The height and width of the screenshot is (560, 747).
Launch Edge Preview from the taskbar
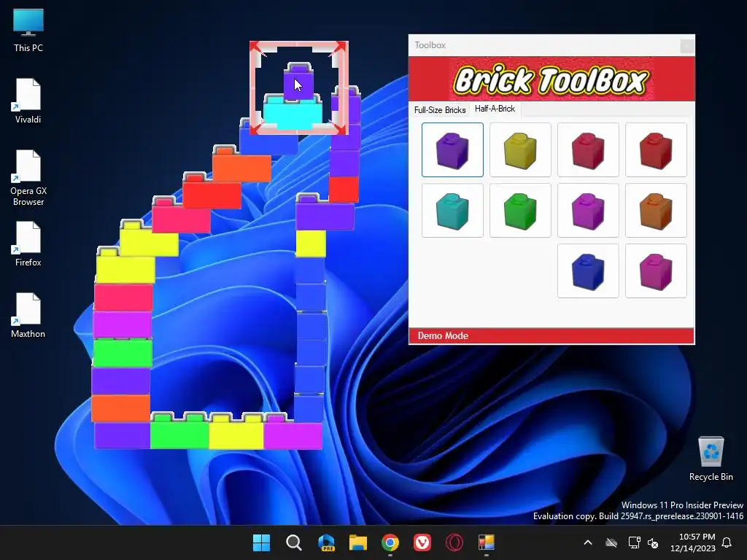coord(326,542)
